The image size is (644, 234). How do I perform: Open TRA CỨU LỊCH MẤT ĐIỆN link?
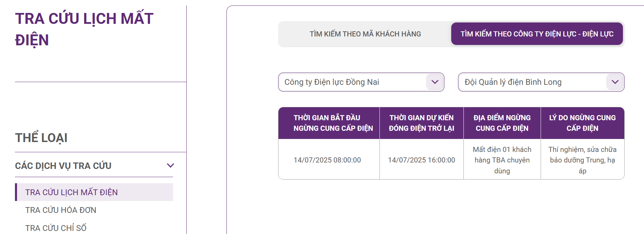tap(71, 192)
